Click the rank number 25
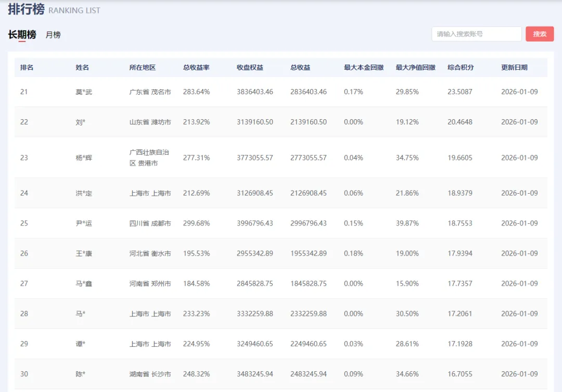 [24, 223]
